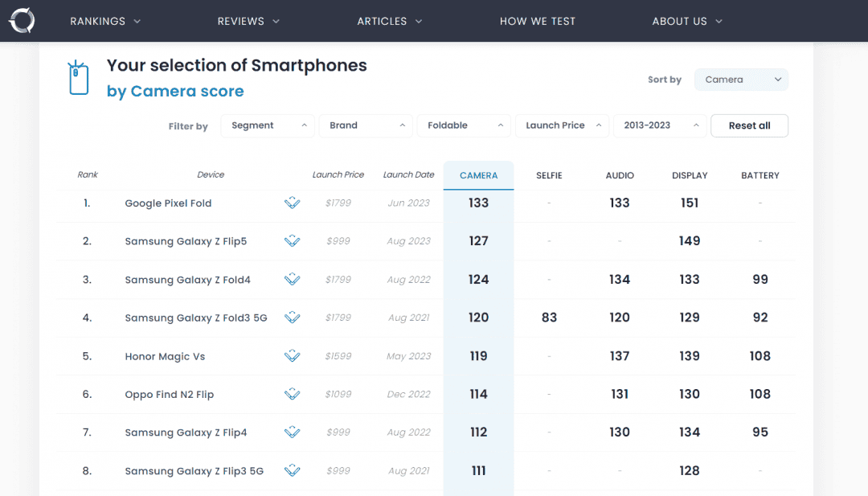Sort by the Battery column header
This screenshot has width=868, height=496.
point(760,175)
